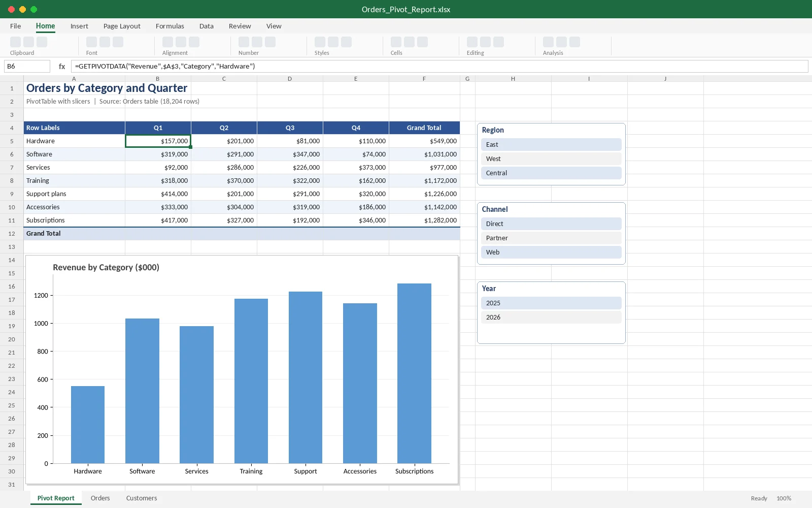Click the Orders by Category and Quarter title
Image resolution: width=812 pixels, height=508 pixels.
[107, 88]
